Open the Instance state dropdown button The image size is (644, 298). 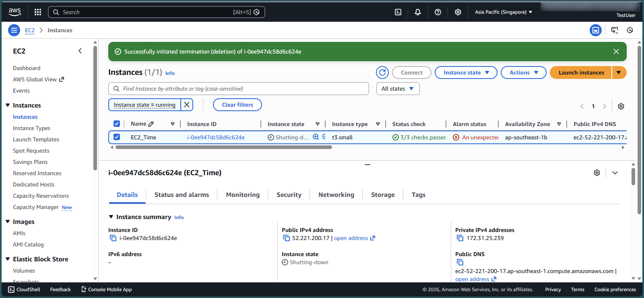pyautogui.click(x=466, y=72)
